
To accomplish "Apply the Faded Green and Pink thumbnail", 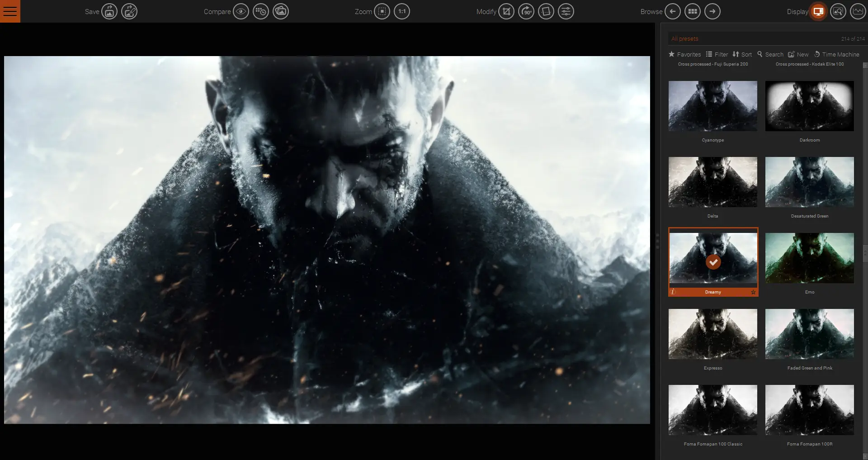I will [x=810, y=334].
